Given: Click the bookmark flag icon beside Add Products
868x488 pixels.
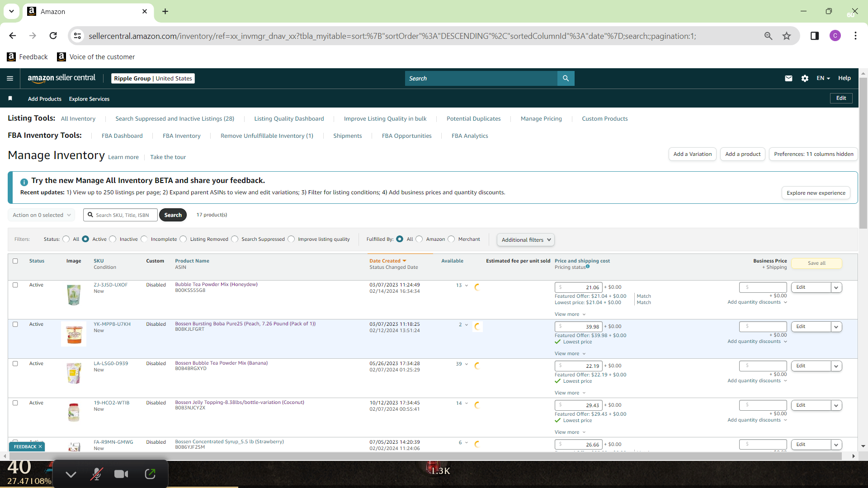Looking at the screenshot, I should [10, 98].
